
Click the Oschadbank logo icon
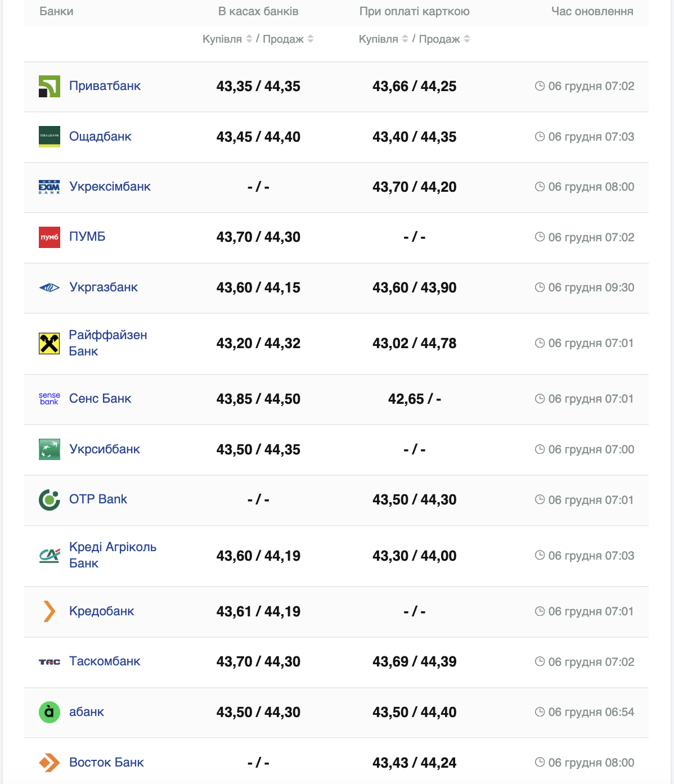click(50, 137)
